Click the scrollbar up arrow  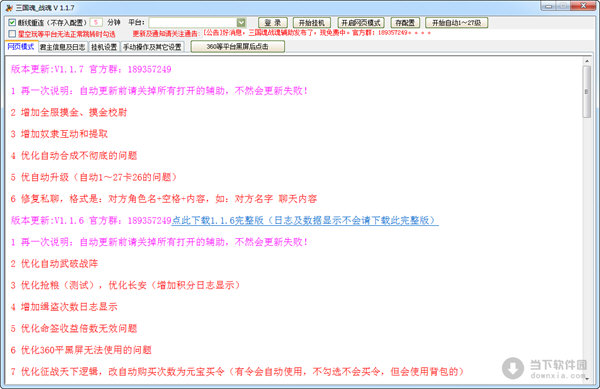tap(587, 61)
